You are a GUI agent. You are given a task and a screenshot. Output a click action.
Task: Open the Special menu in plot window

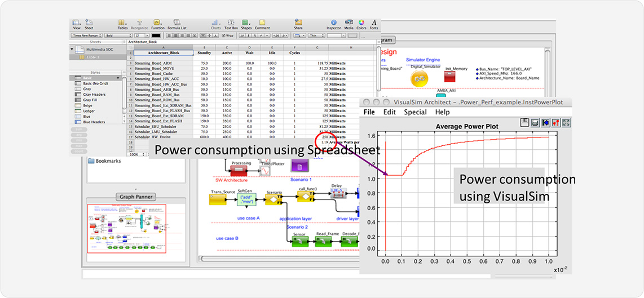(415, 112)
